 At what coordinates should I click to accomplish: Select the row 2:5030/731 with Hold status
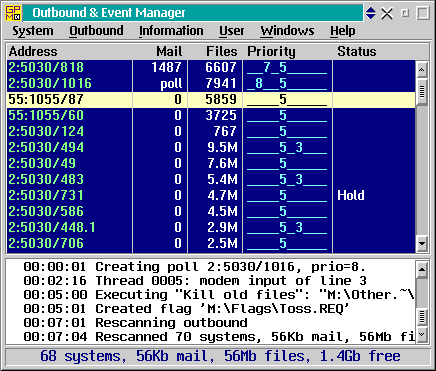coord(211,196)
